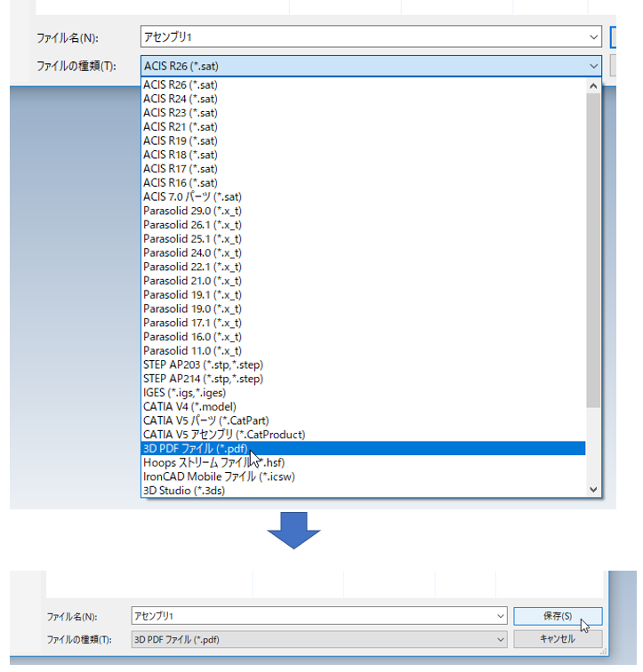
Task: Select ACIS R21 (*.sat) entry
Action: click(x=363, y=127)
